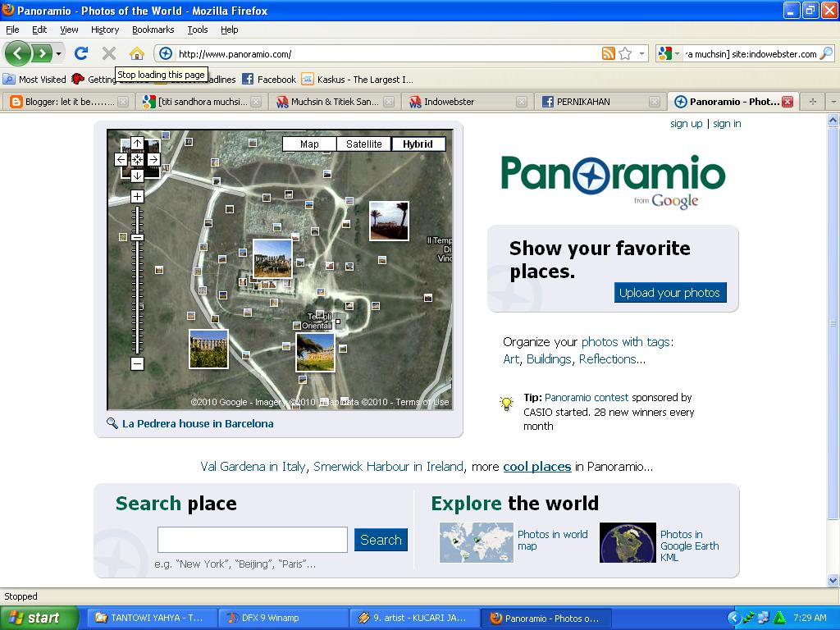Image resolution: width=840 pixels, height=630 pixels.
Task: Open a new tab with plus button
Action: pyautogui.click(x=813, y=101)
